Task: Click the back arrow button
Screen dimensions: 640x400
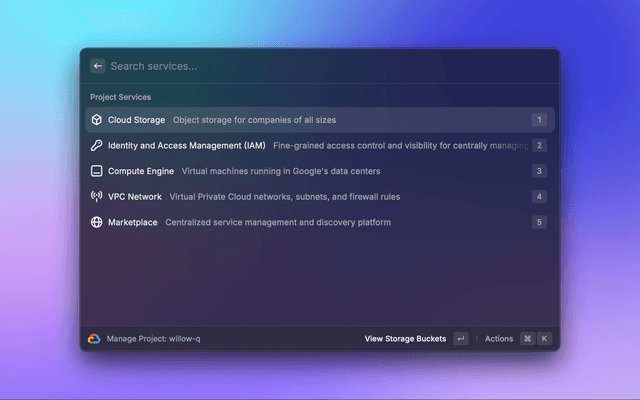Action: coord(98,66)
